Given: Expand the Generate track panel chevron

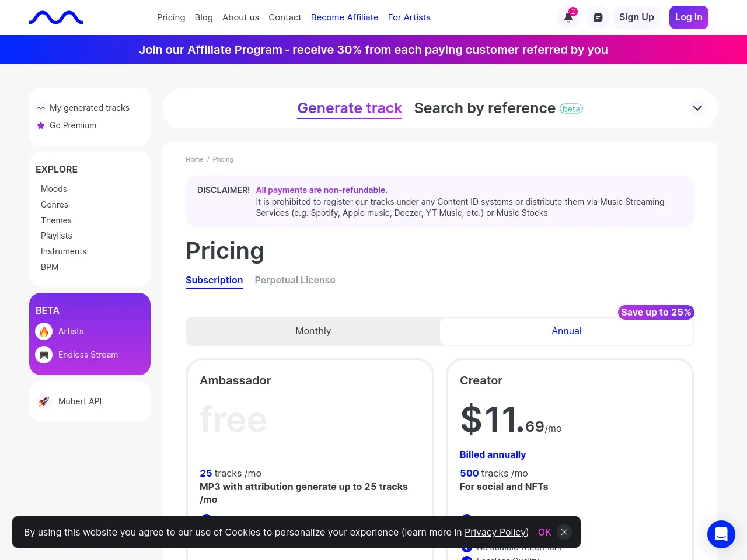Looking at the screenshot, I should [697, 108].
